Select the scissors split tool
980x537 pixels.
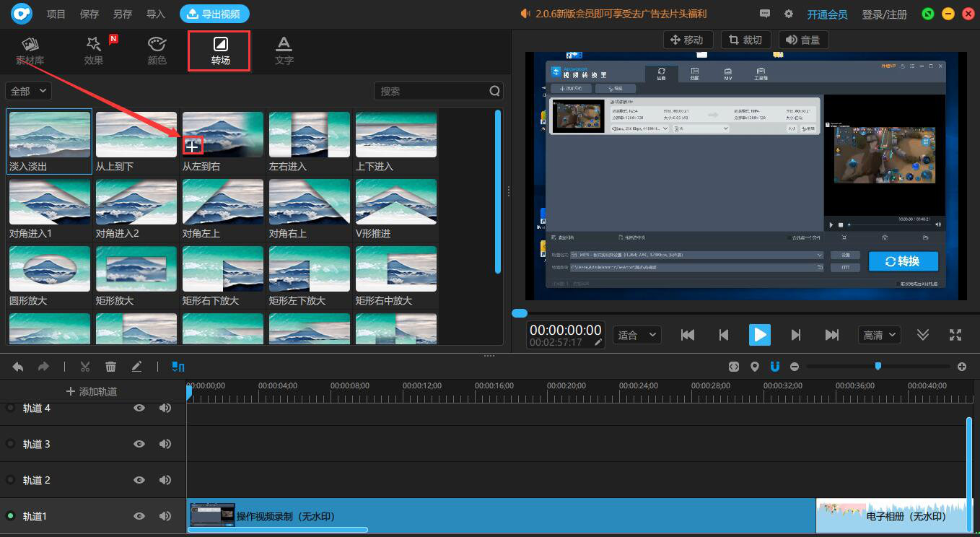85,367
